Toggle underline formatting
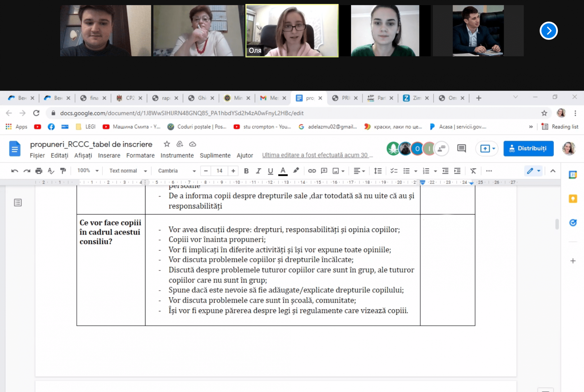584x392 pixels. coord(270,171)
